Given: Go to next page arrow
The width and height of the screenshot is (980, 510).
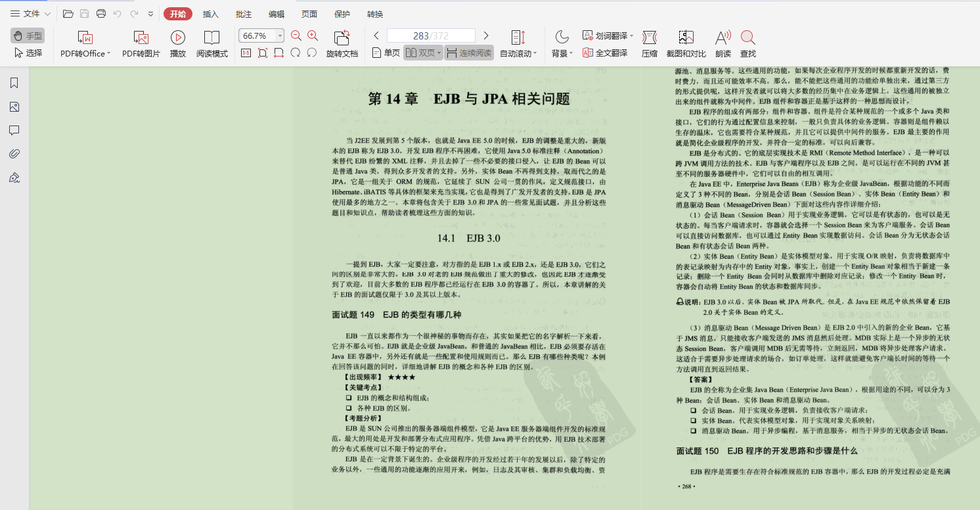Looking at the screenshot, I should (486, 35).
